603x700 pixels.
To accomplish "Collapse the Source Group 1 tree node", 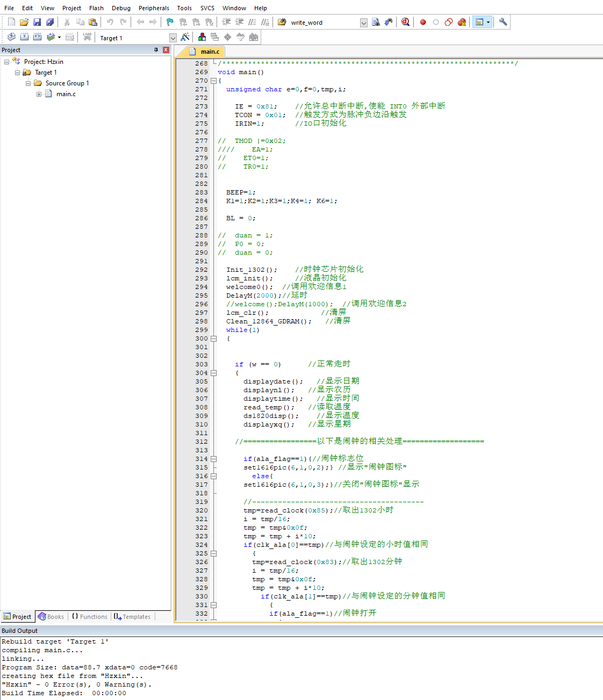I will click(x=28, y=83).
